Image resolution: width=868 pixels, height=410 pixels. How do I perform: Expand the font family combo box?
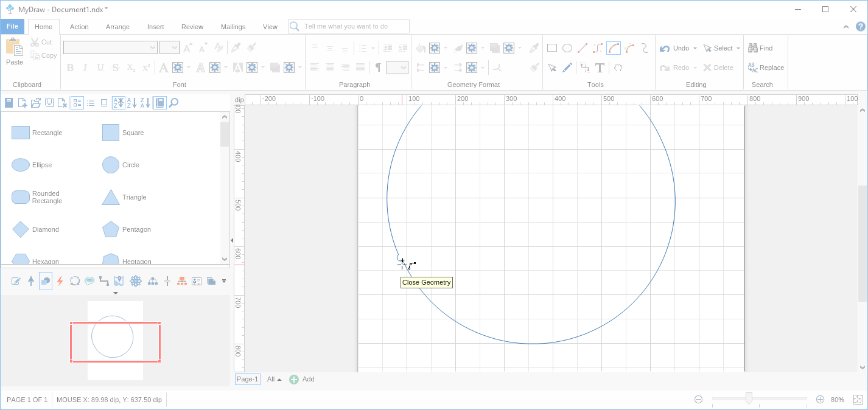click(x=152, y=48)
